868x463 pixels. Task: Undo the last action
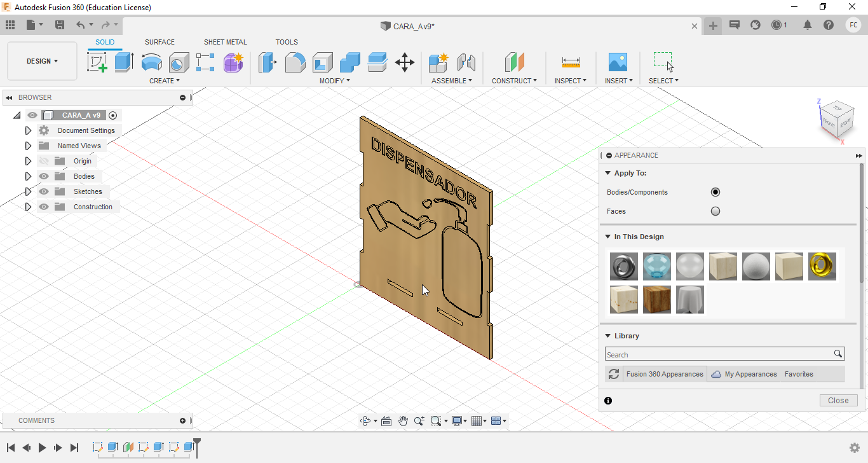(80, 25)
